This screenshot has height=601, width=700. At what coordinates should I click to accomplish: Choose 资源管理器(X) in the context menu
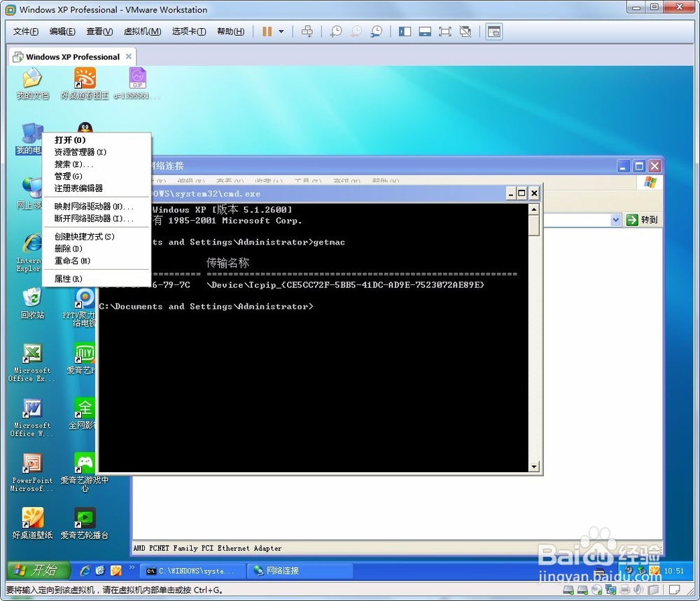[96, 152]
